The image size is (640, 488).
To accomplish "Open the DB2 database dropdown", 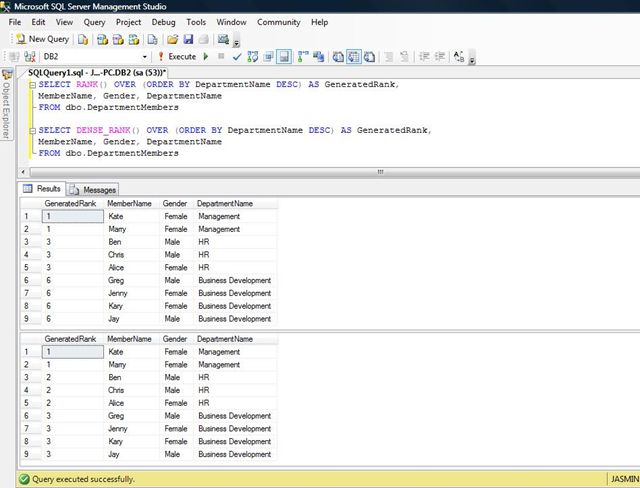I will click(143, 57).
